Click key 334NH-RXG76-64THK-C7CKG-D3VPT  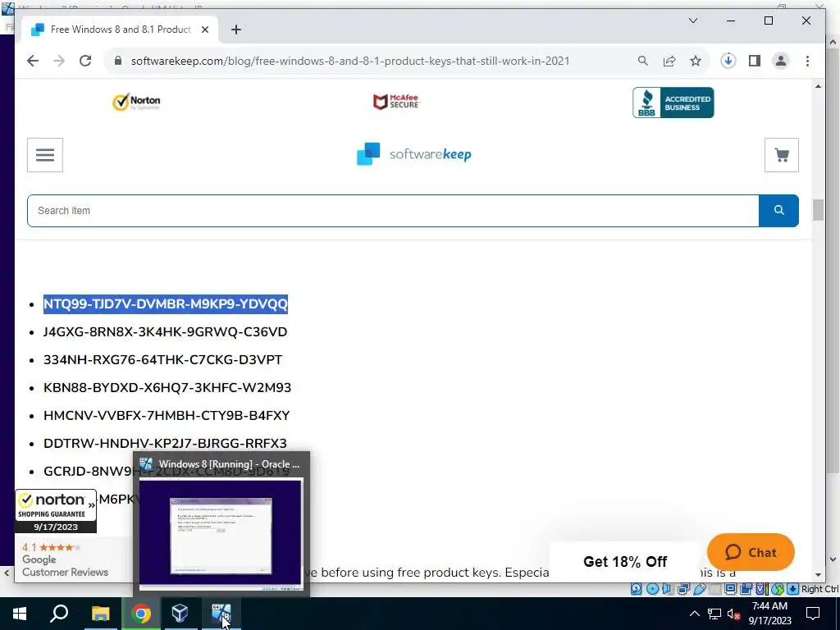point(163,359)
